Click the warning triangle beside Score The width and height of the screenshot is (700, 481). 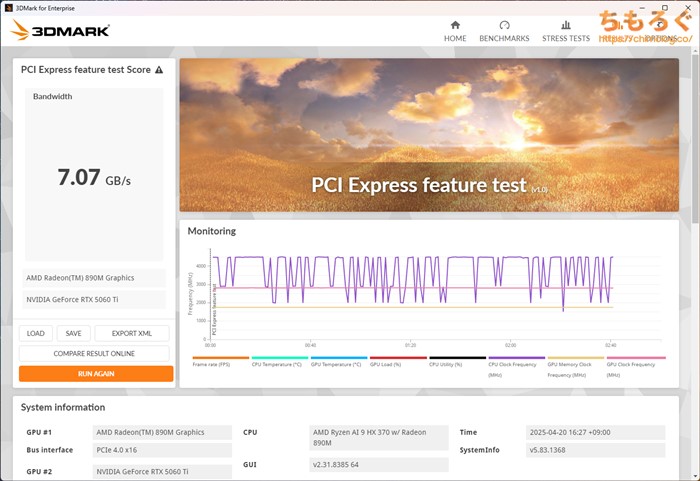pyautogui.click(x=159, y=70)
